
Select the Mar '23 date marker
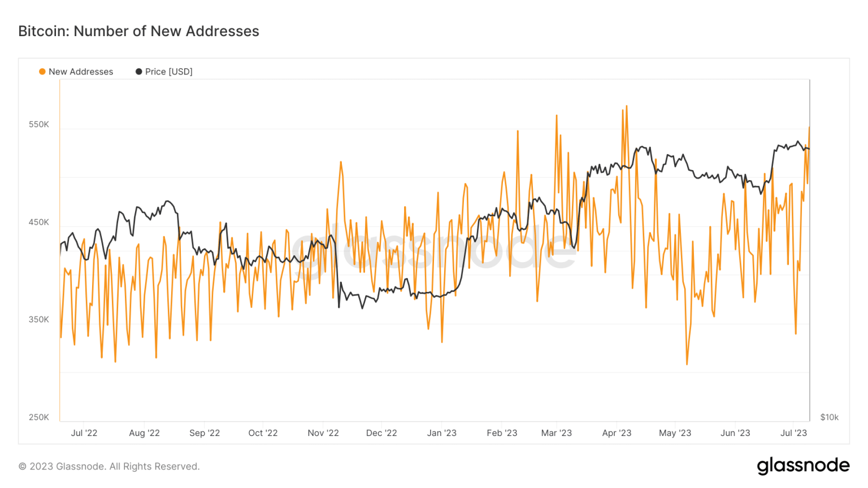557,433
